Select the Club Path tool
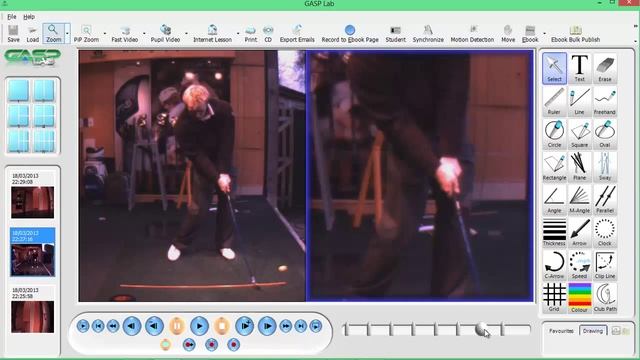This screenshot has height=360, width=640. coord(605,298)
